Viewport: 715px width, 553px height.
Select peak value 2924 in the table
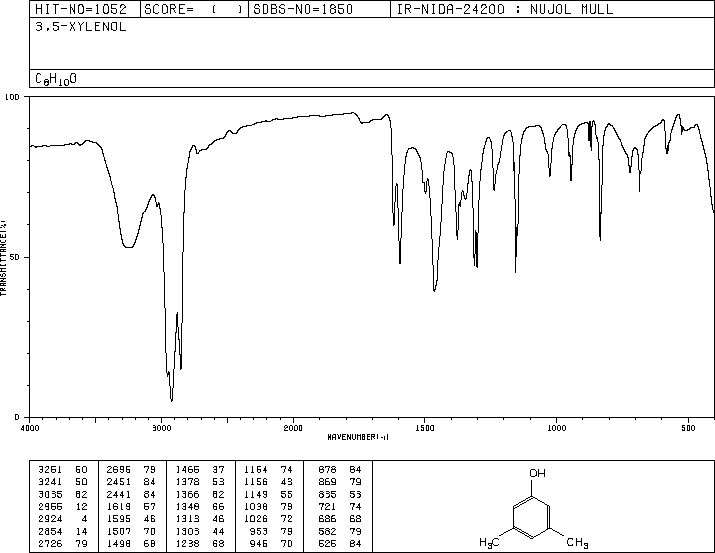[50, 519]
